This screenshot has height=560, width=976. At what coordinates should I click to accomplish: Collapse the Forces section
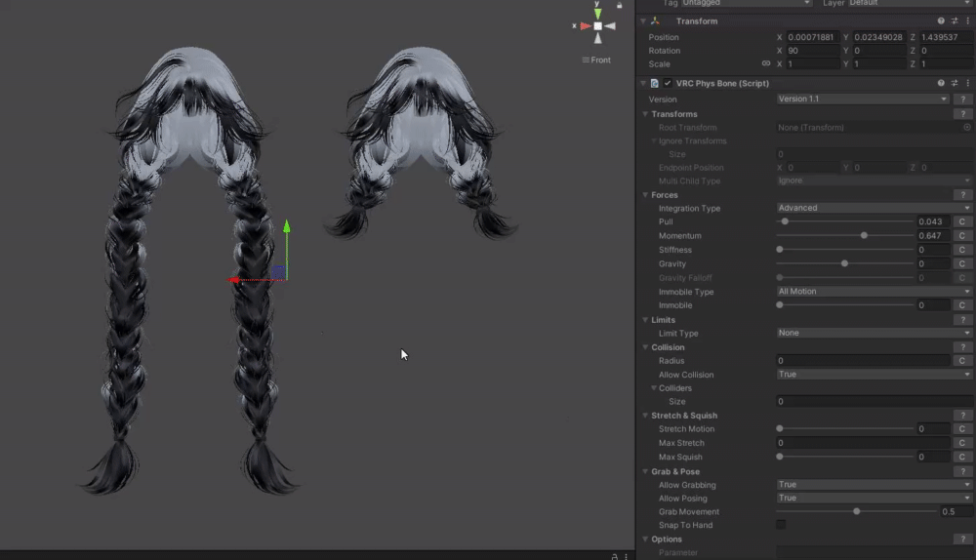[645, 195]
